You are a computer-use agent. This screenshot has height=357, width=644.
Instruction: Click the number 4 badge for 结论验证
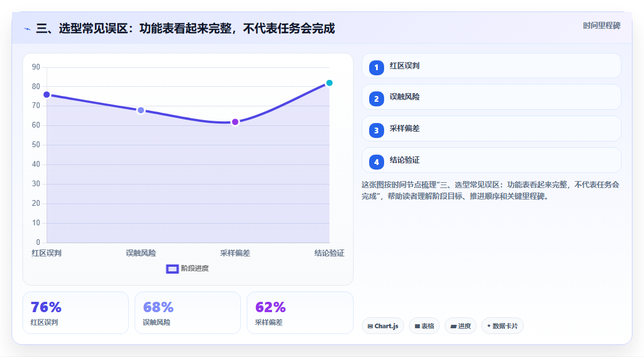(376, 162)
